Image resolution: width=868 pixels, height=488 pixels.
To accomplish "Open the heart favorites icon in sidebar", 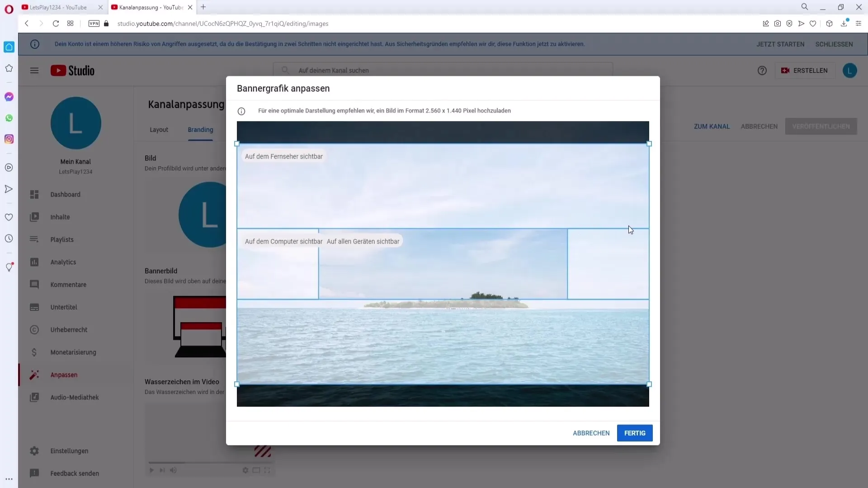I will coord(9,217).
